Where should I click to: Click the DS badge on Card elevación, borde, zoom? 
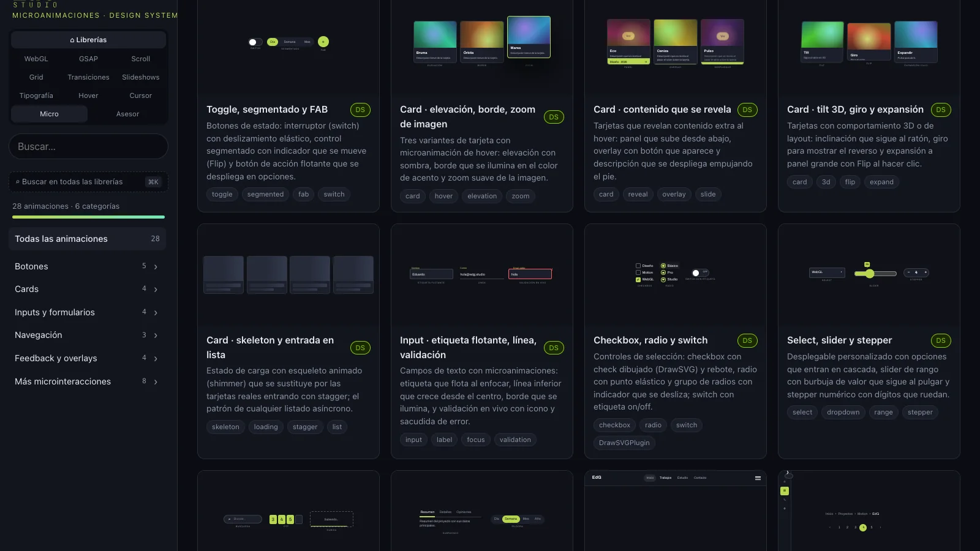point(554,117)
